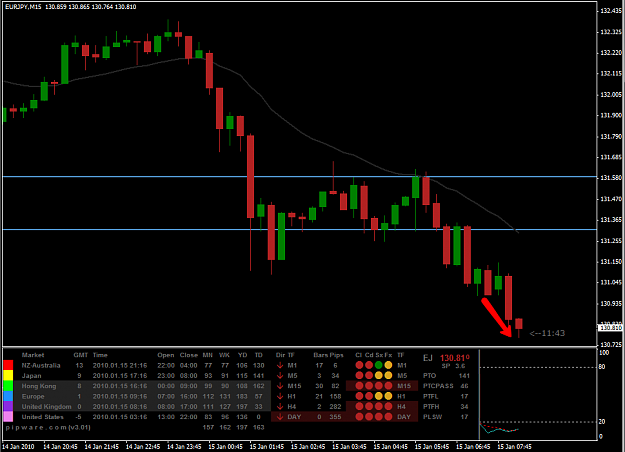This screenshot has width=625, height=452.
Task: Click the United States open time 13:00
Action: (165, 417)
